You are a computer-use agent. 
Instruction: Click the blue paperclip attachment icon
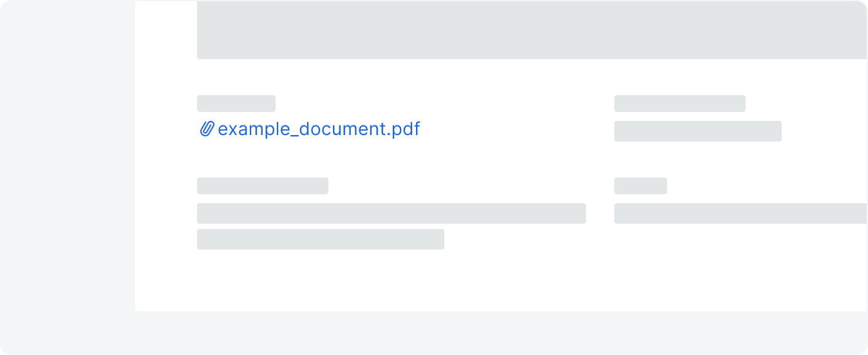(x=206, y=129)
